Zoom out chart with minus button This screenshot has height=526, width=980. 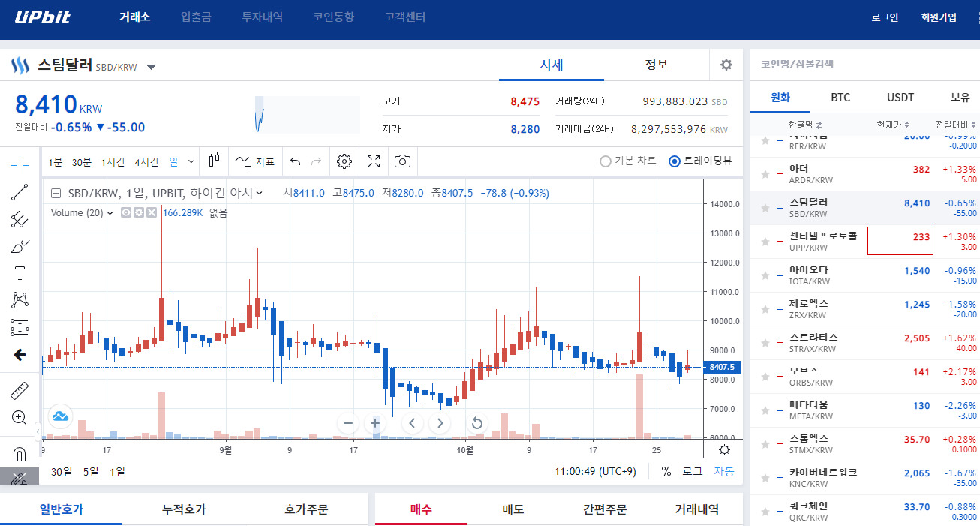pos(348,423)
